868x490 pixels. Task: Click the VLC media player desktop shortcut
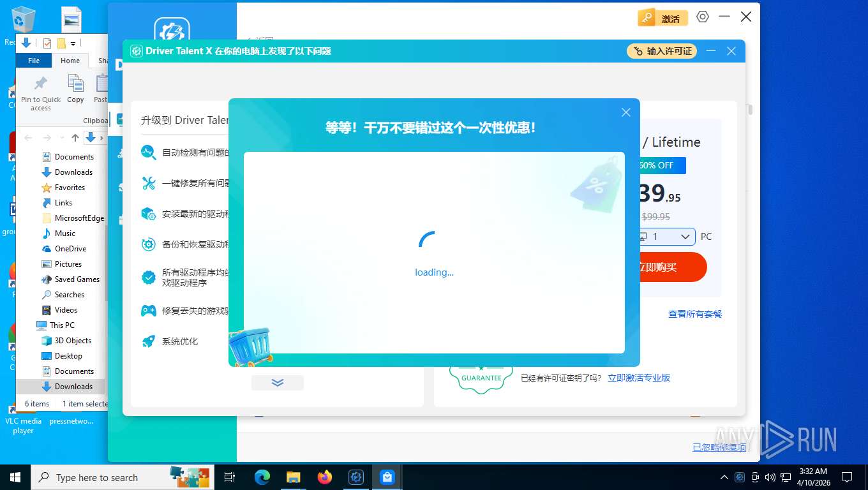23,419
